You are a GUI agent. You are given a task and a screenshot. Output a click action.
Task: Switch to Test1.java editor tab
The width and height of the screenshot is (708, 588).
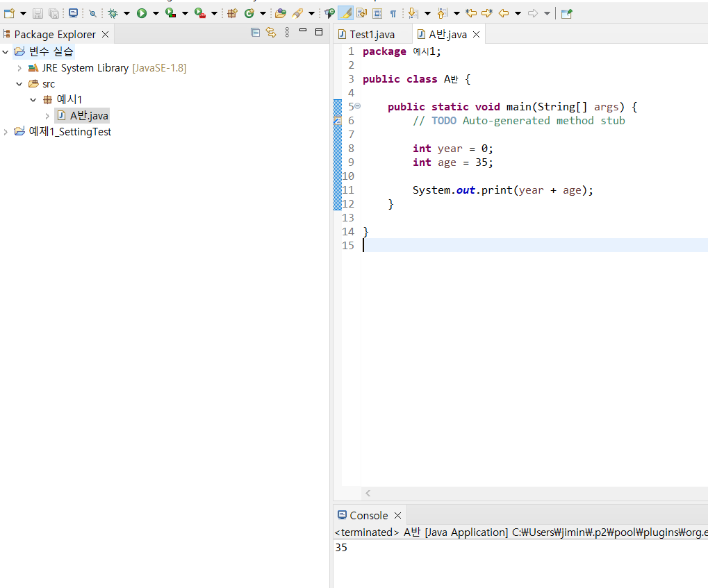point(372,34)
